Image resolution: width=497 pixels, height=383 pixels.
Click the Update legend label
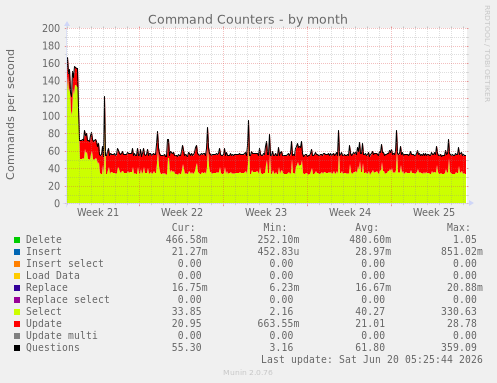coord(44,323)
